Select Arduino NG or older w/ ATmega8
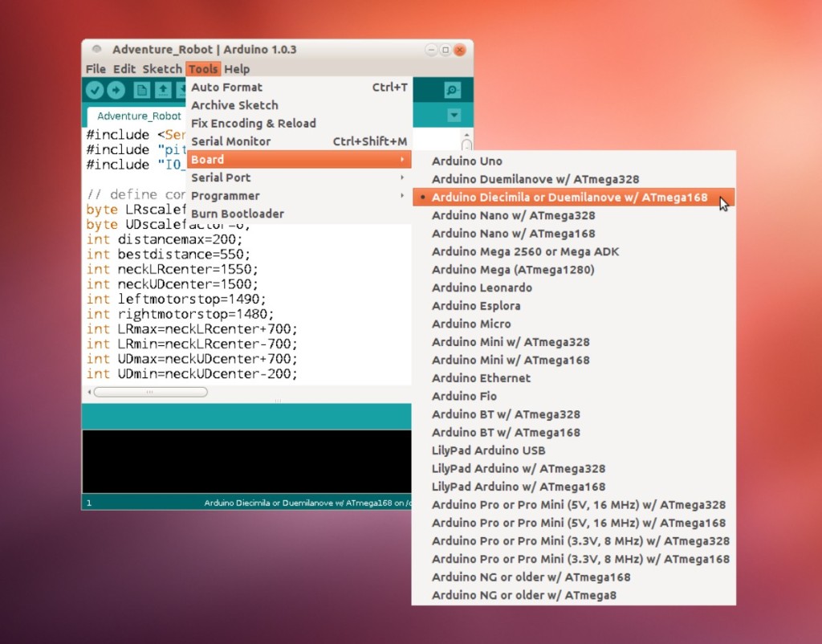 (573, 595)
